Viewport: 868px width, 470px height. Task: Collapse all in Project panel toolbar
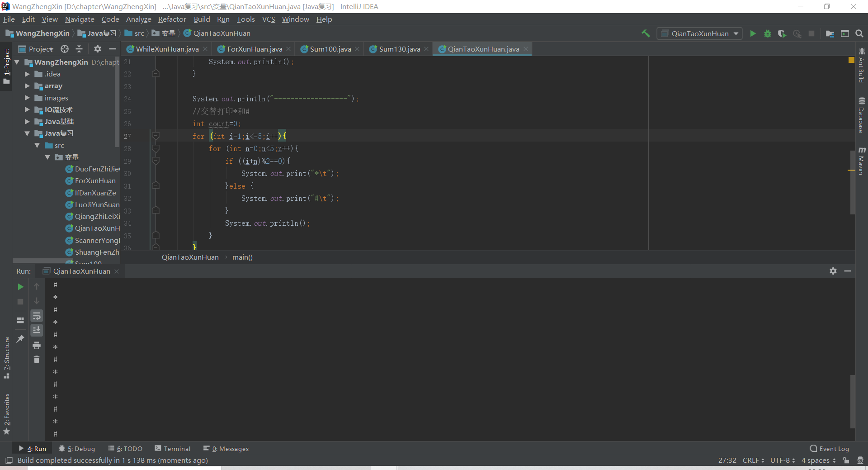tap(79, 49)
